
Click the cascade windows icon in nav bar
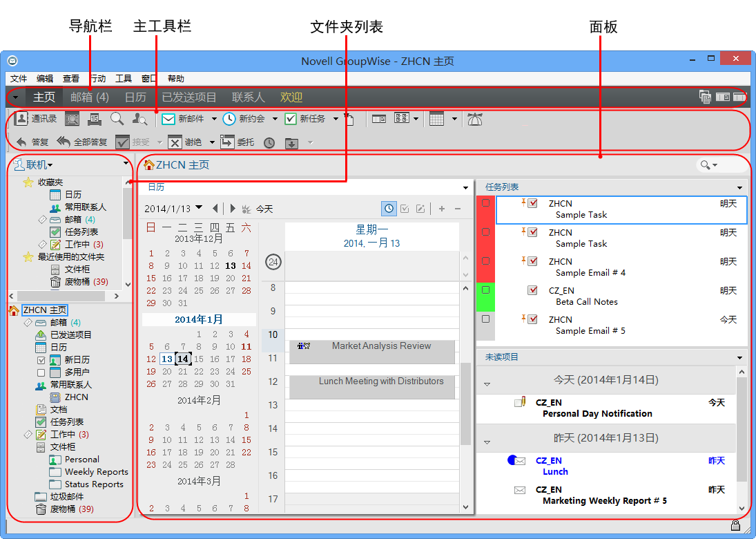pos(705,97)
